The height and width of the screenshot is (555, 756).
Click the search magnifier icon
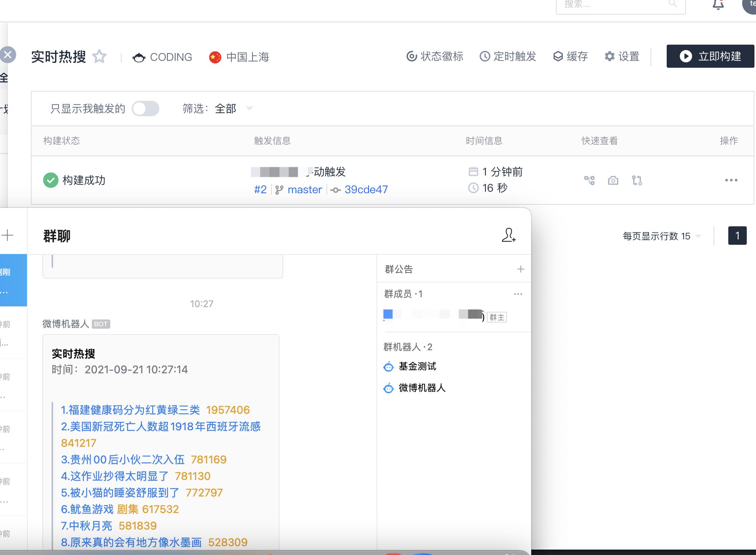[x=672, y=4]
